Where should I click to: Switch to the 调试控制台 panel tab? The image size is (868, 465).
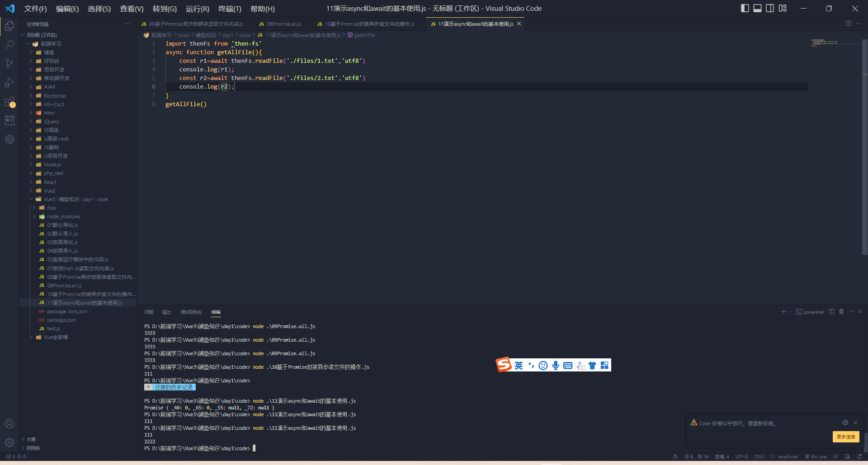click(x=191, y=312)
